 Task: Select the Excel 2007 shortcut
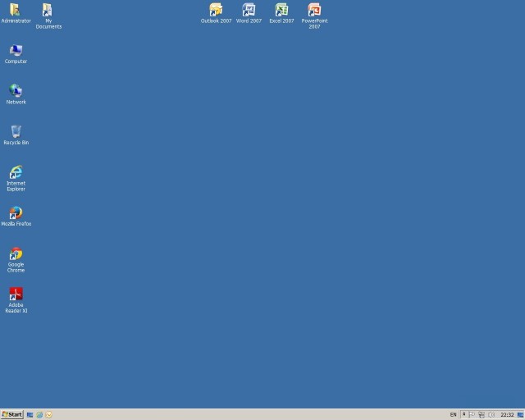click(x=281, y=13)
